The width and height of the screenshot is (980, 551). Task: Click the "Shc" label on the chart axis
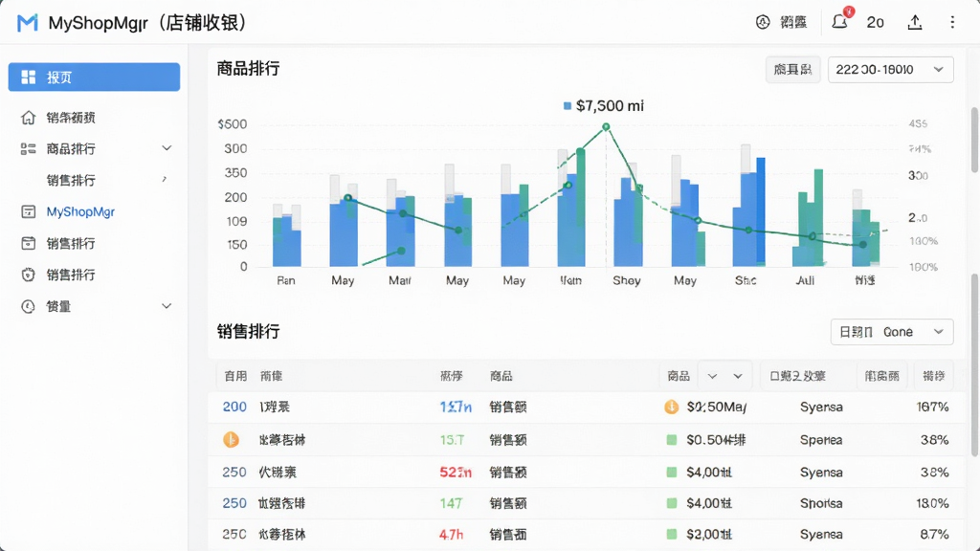click(746, 280)
